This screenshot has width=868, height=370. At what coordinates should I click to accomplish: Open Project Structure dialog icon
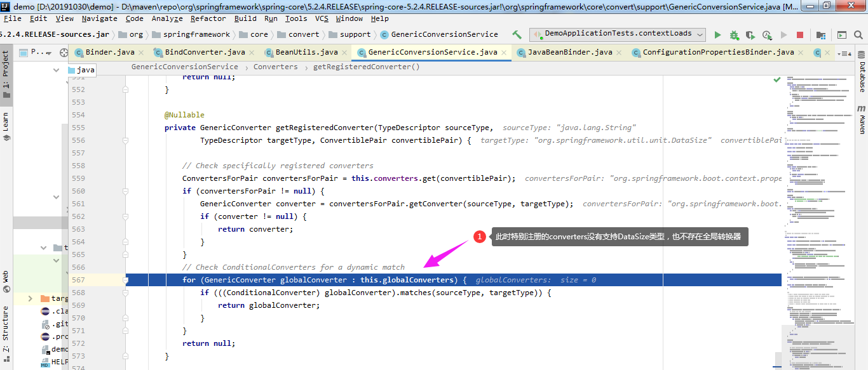(x=821, y=35)
